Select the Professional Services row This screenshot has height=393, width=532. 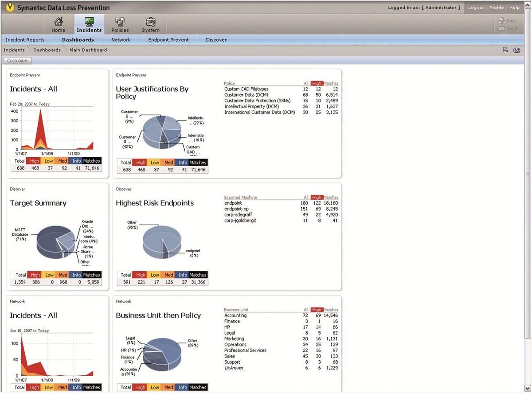point(281,350)
